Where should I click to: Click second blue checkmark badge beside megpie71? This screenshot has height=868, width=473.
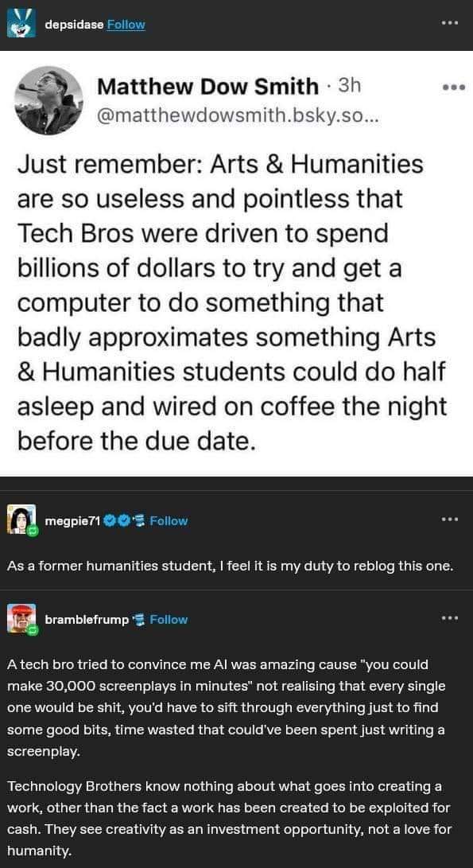124,521
